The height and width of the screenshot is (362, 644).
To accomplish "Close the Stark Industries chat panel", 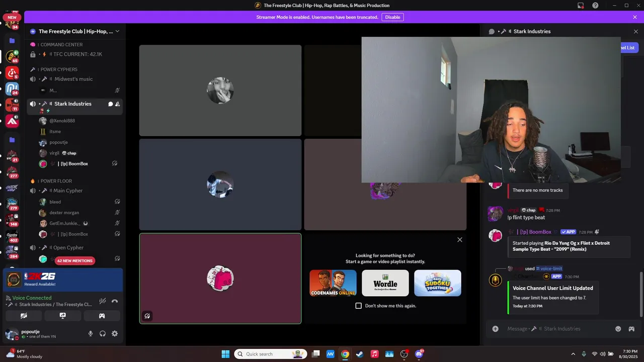I will [635, 31].
